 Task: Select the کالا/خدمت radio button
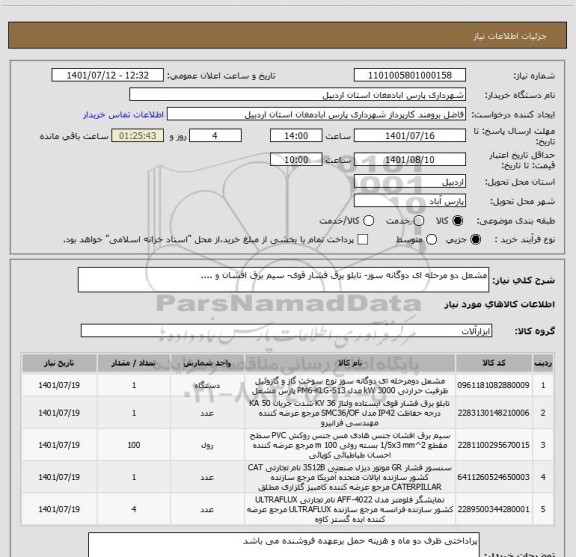(x=368, y=221)
